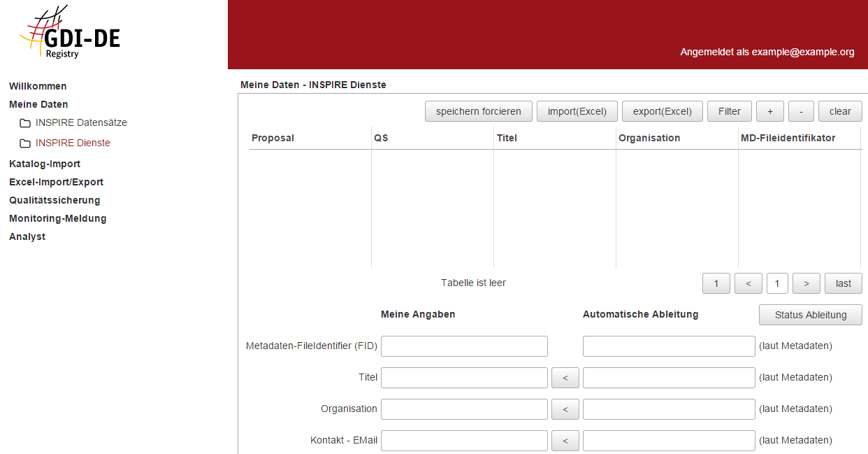Viewport: 868px width, 454px height.
Task: Go to next page with > button
Action: pyautogui.click(x=806, y=283)
